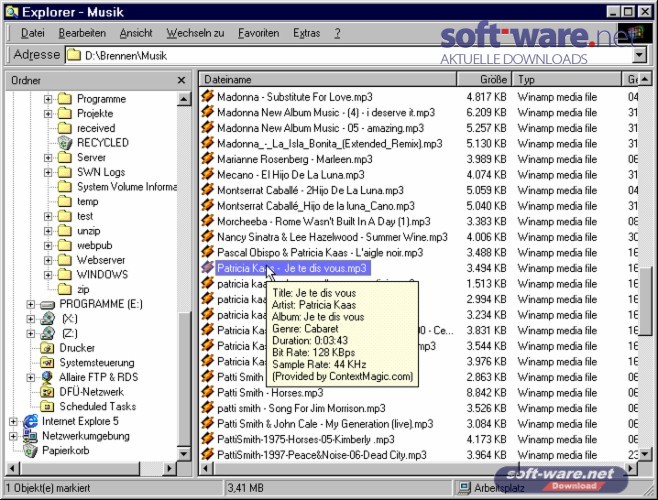
Task: Click the Scheduled Tasks folder icon
Action: point(47,406)
